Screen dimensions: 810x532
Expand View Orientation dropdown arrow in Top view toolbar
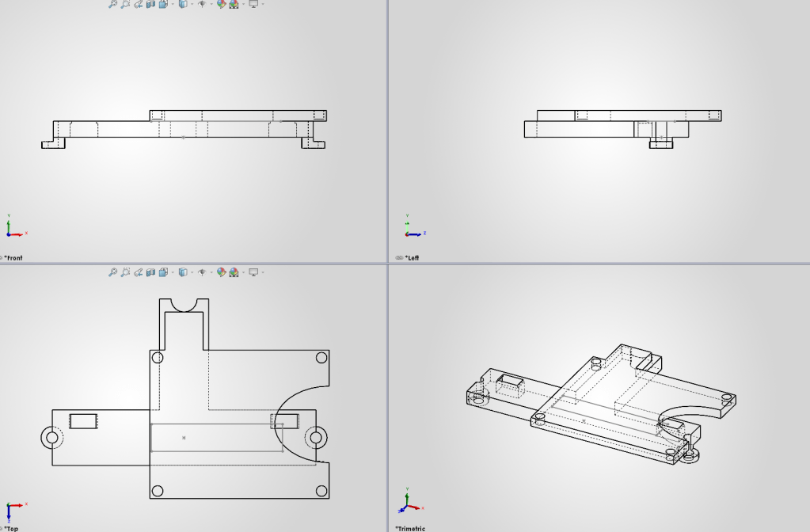[172, 272]
